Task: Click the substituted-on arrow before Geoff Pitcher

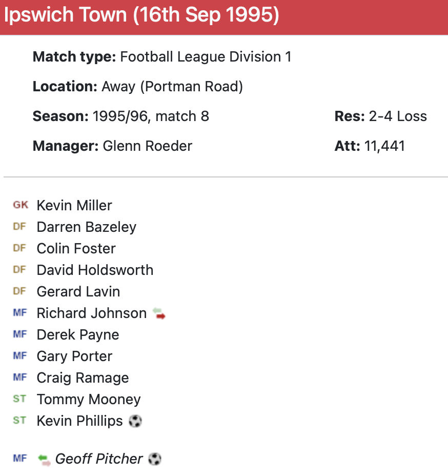Action: pos(45,459)
